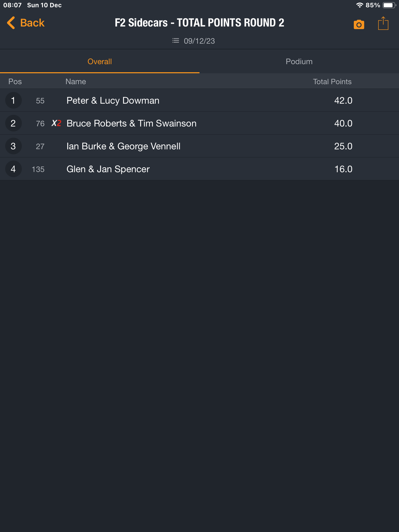Tap the X2 transponder badge

pos(56,123)
